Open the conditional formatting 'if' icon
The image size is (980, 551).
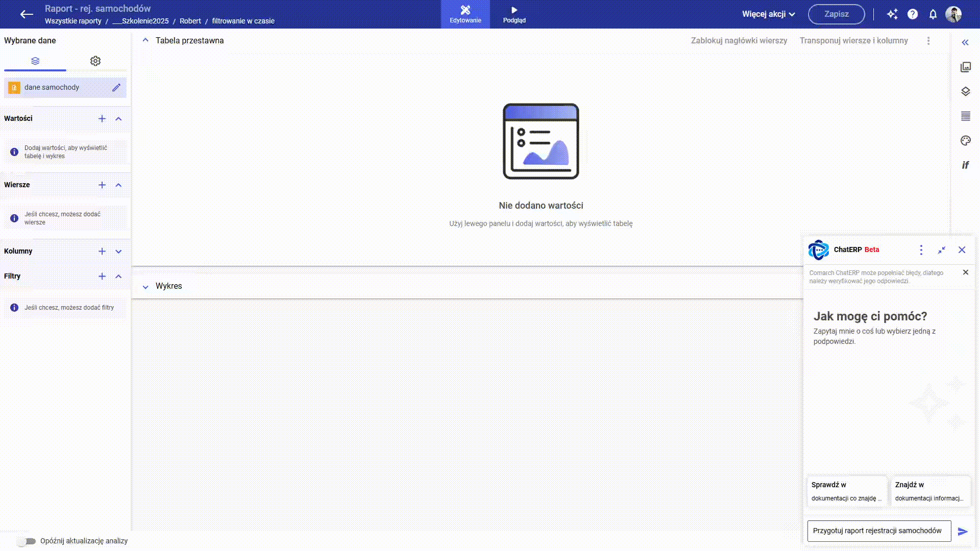[965, 165]
